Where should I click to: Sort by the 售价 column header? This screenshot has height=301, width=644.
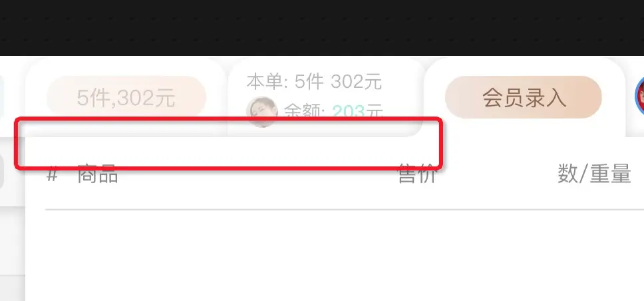(x=417, y=174)
